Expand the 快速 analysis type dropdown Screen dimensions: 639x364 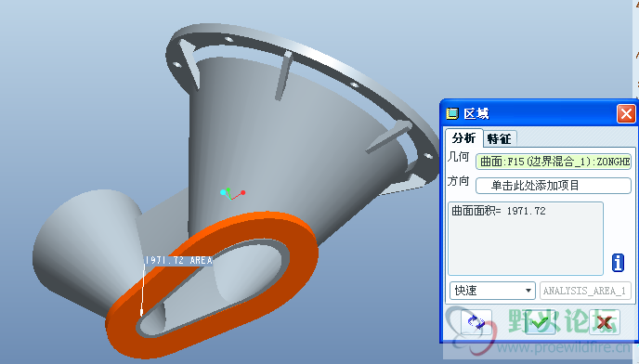point(492,291)
